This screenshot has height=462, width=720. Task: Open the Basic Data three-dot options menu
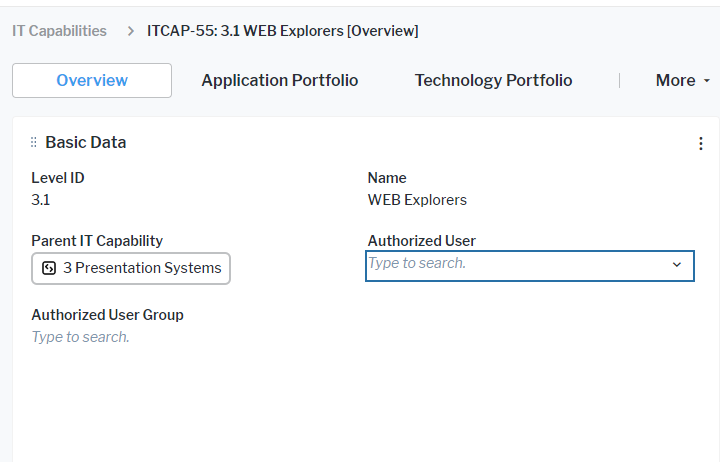(x=700, y=144)
